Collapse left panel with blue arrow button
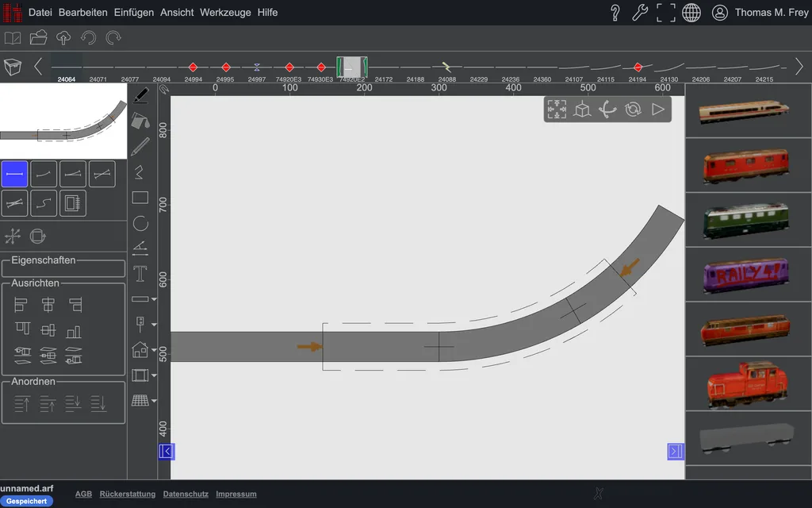Viewport: 812px width, 508px height. (x=167, y=452)
